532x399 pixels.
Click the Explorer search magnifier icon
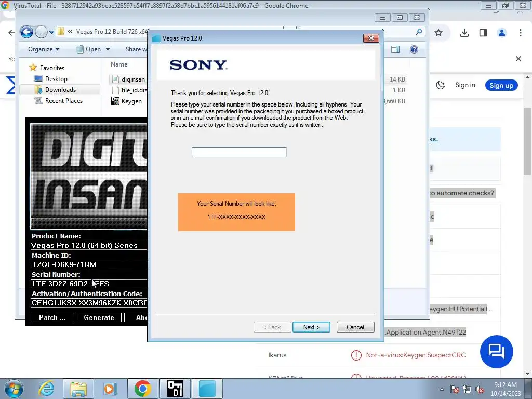419,32
